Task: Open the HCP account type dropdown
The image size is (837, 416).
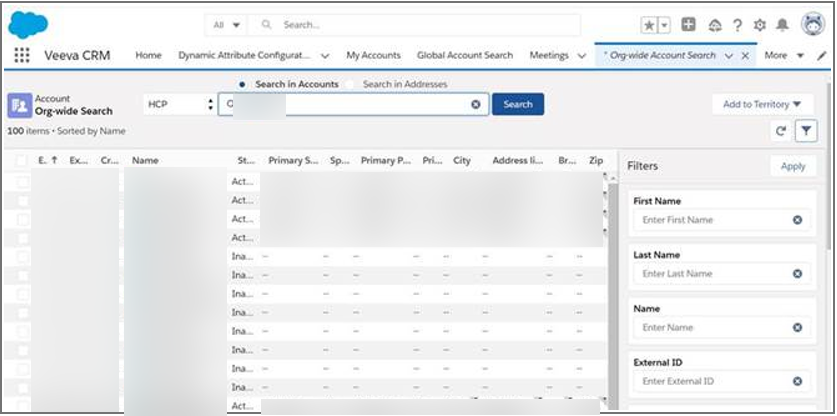Action: point(179,104)
